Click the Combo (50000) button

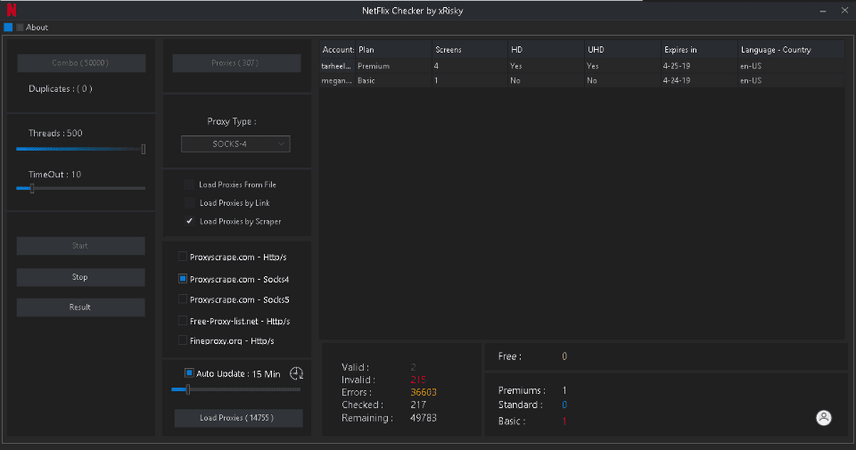81,63
